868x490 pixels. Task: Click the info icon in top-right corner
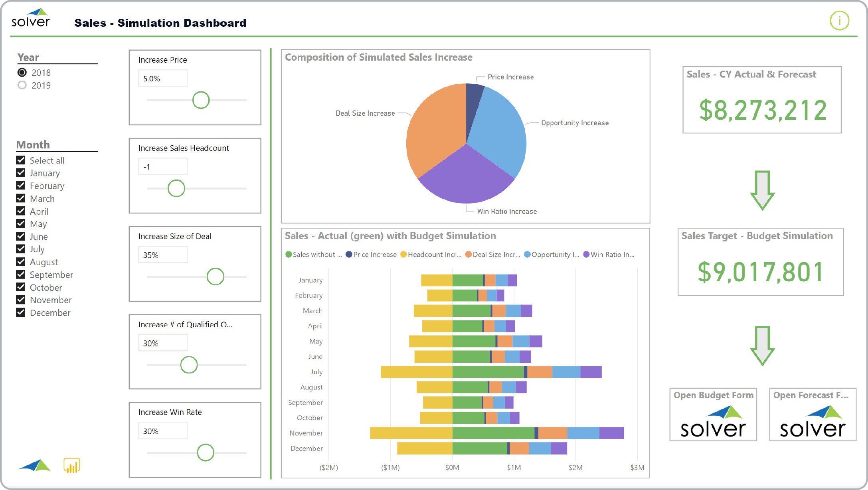pyautogui.click(x=839, y=21)
